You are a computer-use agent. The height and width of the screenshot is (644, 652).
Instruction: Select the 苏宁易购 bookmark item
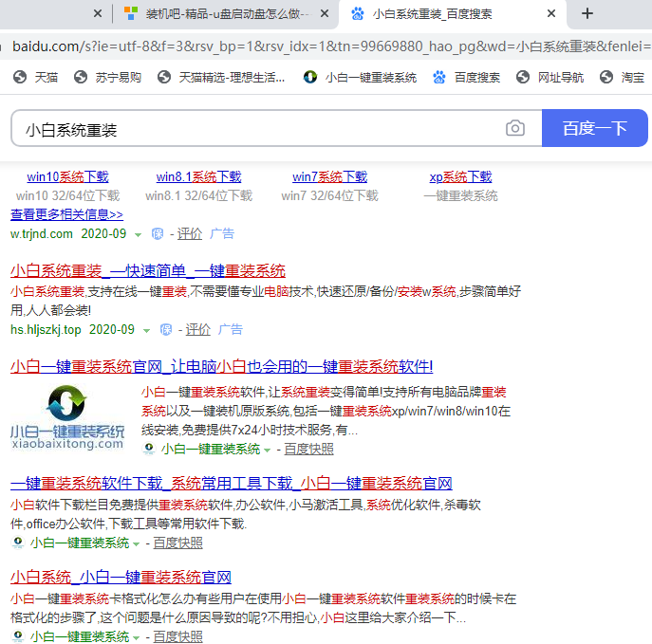point(108,78)
